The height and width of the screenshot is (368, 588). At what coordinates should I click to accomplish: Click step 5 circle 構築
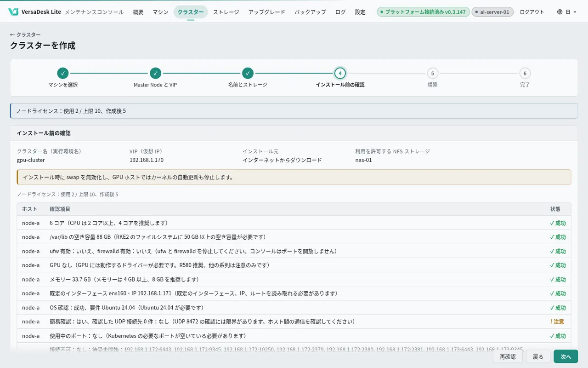[x=432, y=73]
